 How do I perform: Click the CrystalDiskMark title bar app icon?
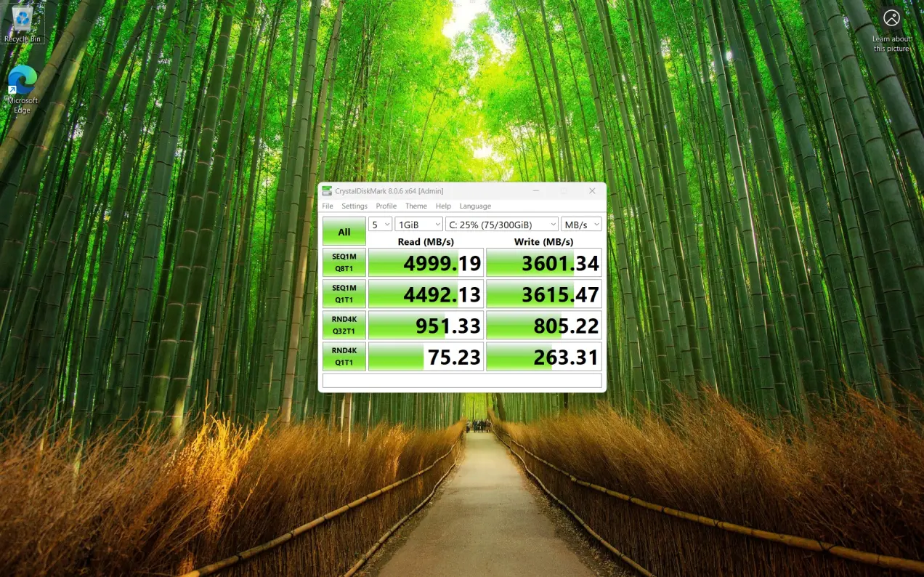(x=327, y=191)
